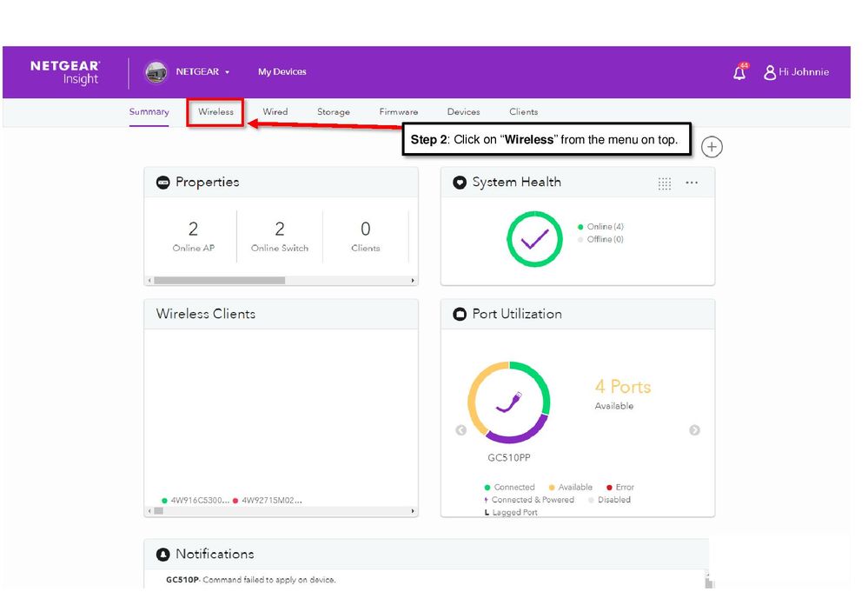Click the Lagged Port legend entry
868x592 pixels.
point(511,512)
